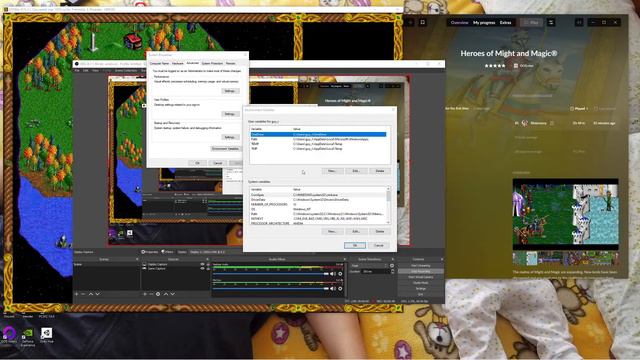640x360 pixels.
Task: Select PATHEXT row in system variables
Action: coord(318,219)
